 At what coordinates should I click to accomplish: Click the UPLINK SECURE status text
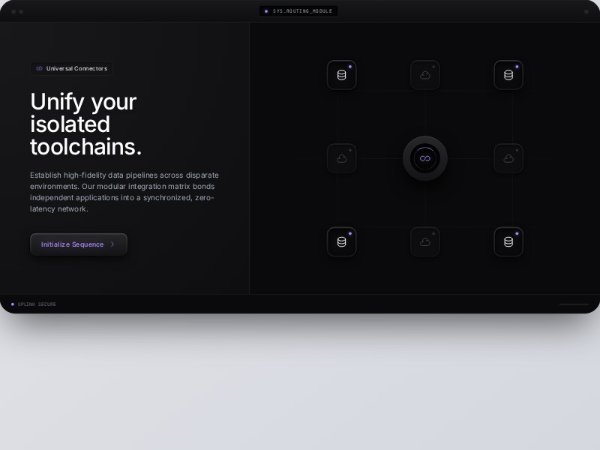click(37, 304)
